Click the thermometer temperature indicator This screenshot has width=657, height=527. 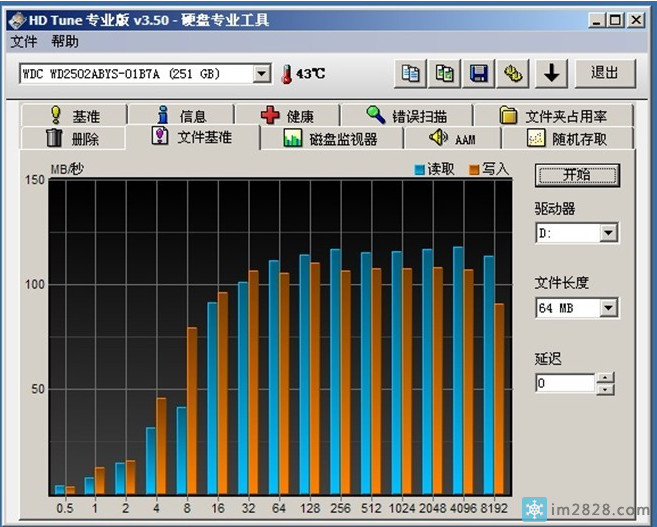pos(287,74)
